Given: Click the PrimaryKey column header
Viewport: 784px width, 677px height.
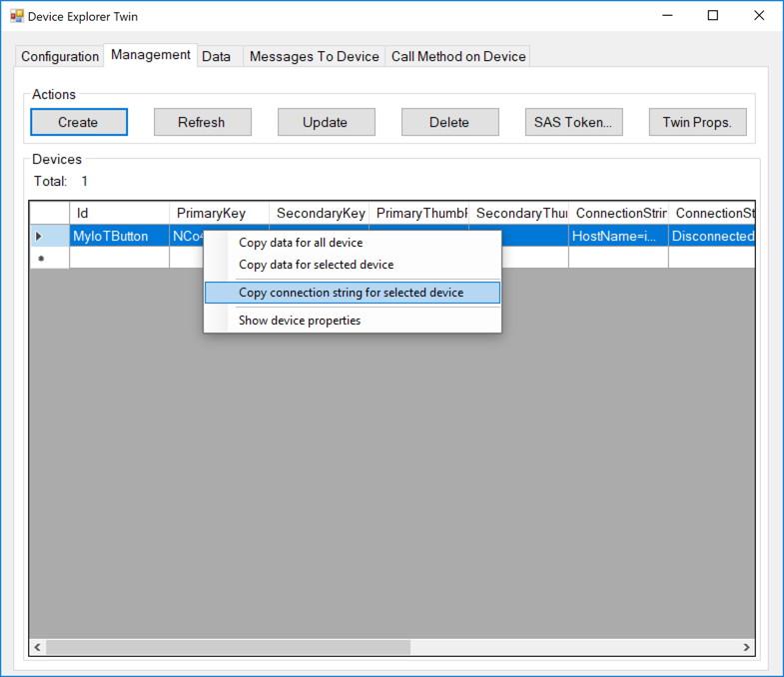Looking at the screenshot, I should [219, 213].
